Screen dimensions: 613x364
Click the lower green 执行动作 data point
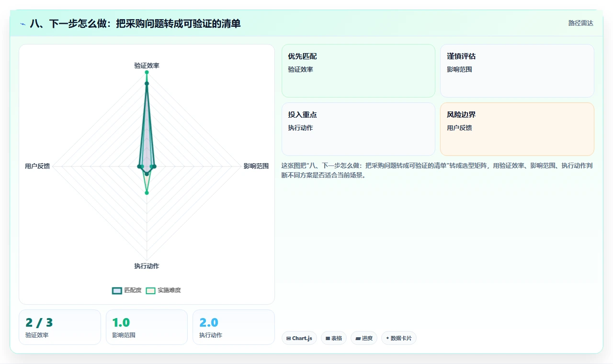click(147, 193)
